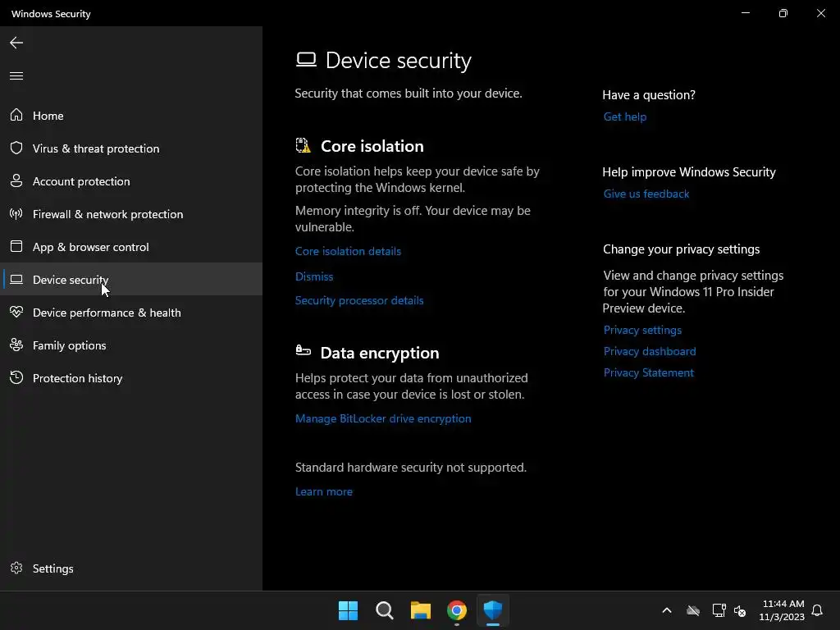Click the Family options people icon
840x630 pixels.
tap(16, 345)
